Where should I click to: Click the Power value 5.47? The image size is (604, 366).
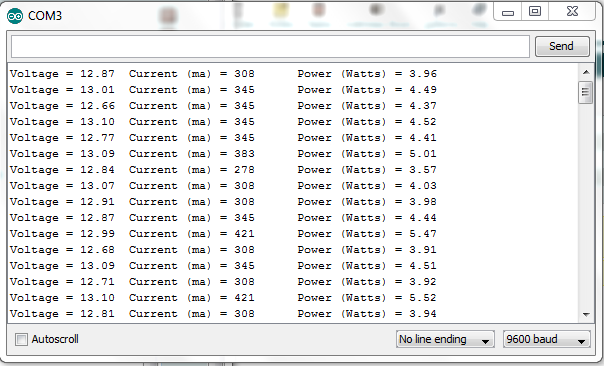coord(423,233)
